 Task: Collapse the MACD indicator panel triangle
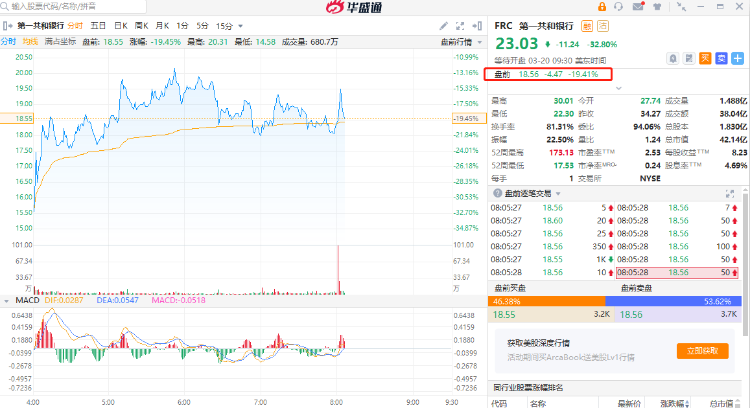(6, 301)
